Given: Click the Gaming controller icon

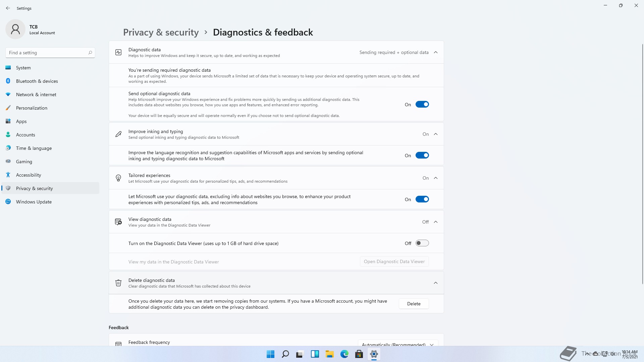Looking at the screenshot, I should click(x=8, y=162).
